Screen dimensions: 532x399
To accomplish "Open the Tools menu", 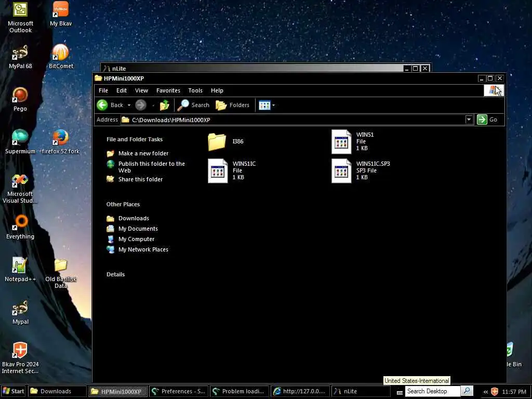I will [x=195, y=90].
